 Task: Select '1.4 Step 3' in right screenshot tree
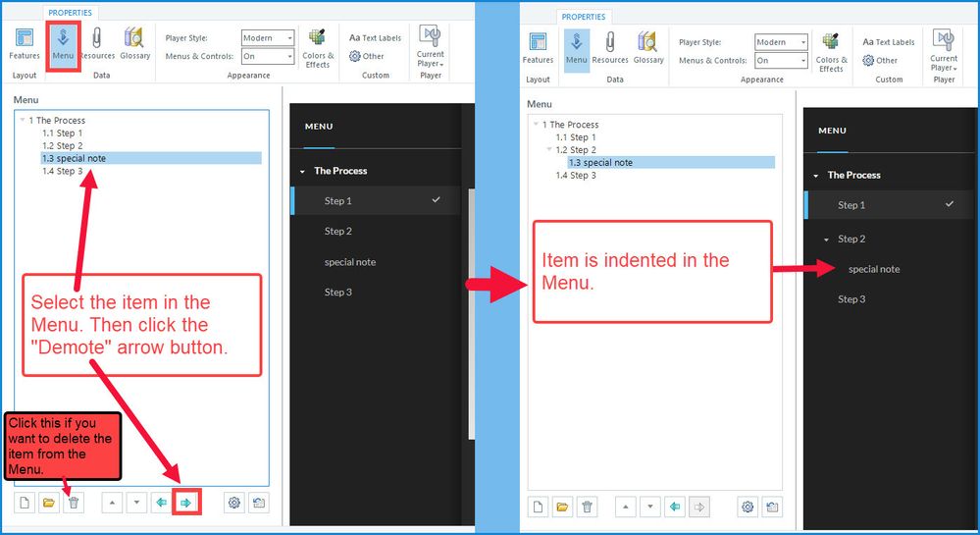coord(576,176)
